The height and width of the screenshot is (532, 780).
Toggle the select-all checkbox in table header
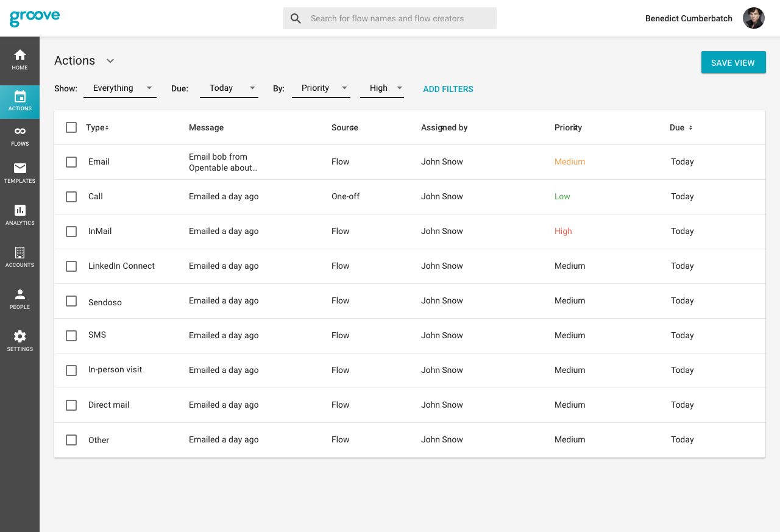click(71, 127)
